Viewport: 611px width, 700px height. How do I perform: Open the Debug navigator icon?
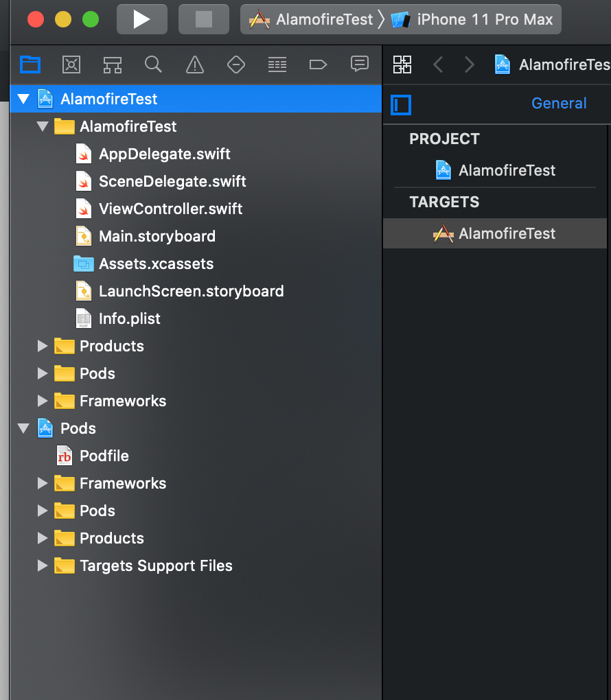coord(277,65)
